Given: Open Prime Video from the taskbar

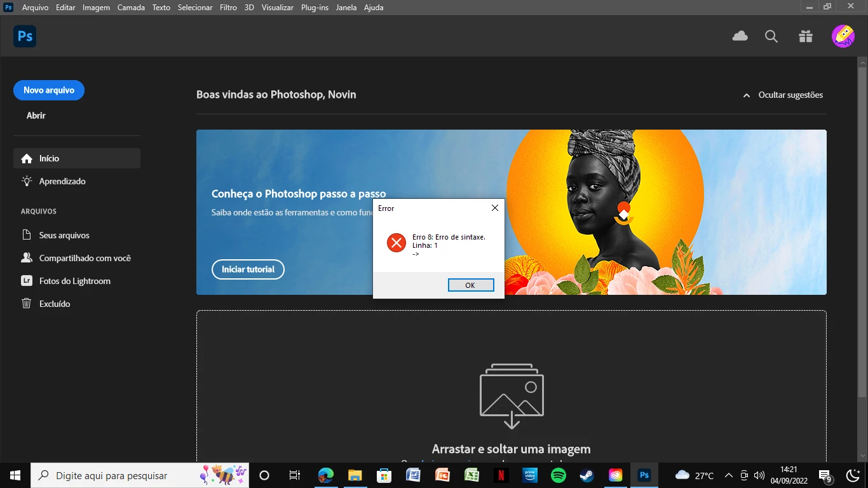Looking at the screenshot, I should [x=530, y=475].
